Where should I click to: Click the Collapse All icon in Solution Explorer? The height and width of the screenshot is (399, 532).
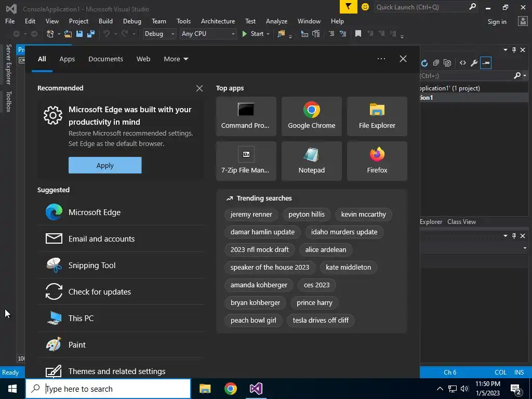tap(436, 63)
